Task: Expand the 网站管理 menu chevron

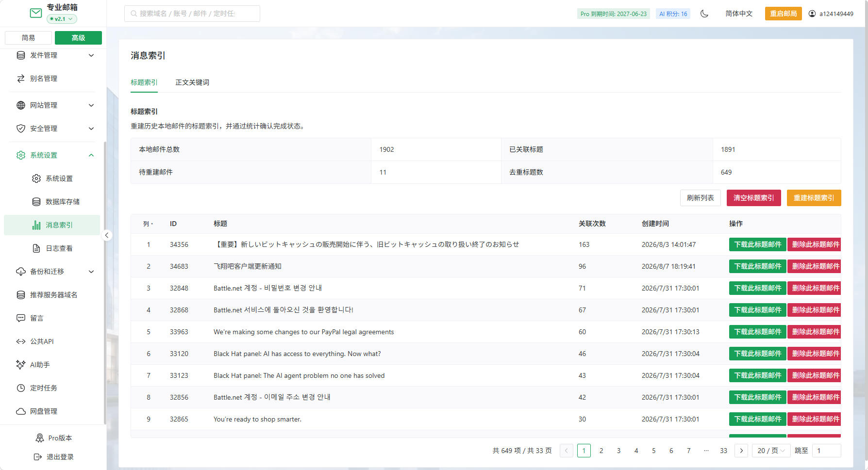Action: point(91,105)
